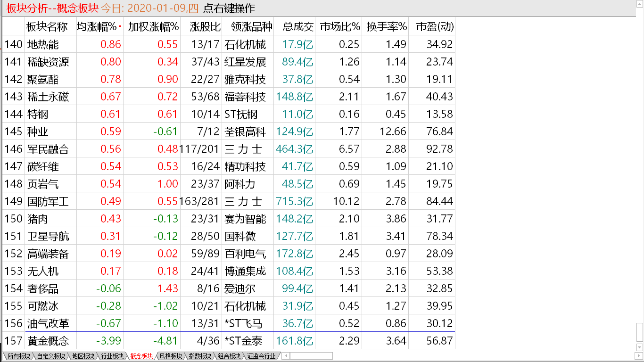Image resolution: width=644 pixels, height=362 pixels.
Task: Select the 猪肉 sector
Action: [38, 219]
